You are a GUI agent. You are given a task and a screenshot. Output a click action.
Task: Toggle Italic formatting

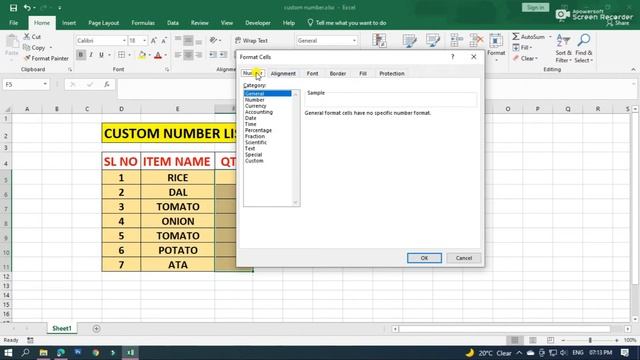[x=91, y=55]
